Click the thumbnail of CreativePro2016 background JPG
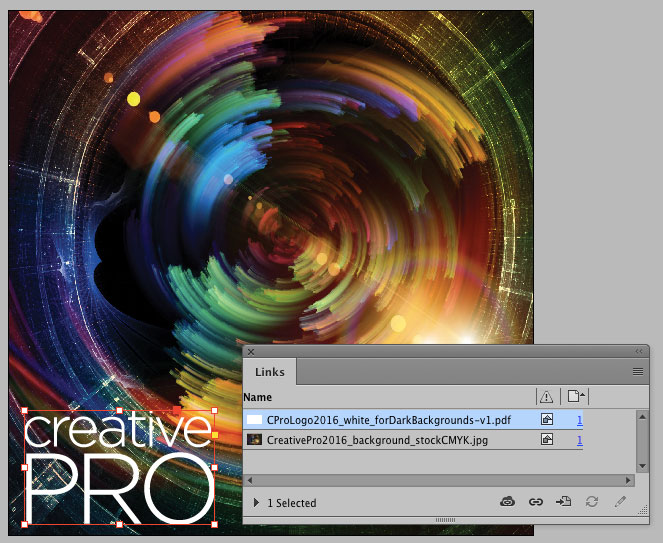 [254, 439]
